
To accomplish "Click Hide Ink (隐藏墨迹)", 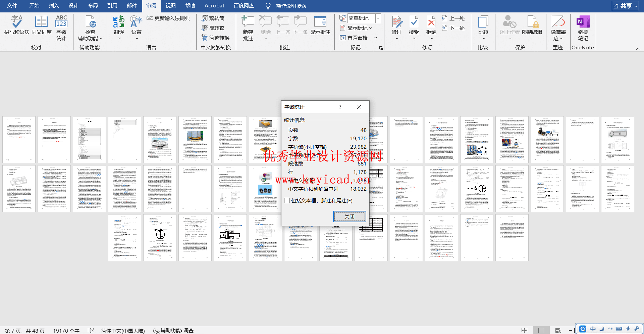I will pos(558,28).
